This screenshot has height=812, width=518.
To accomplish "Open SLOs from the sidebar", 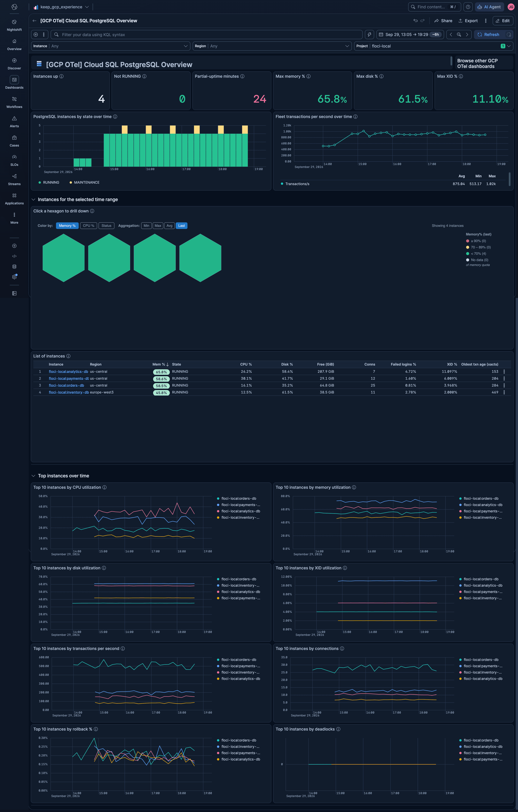I will [14, 160].
